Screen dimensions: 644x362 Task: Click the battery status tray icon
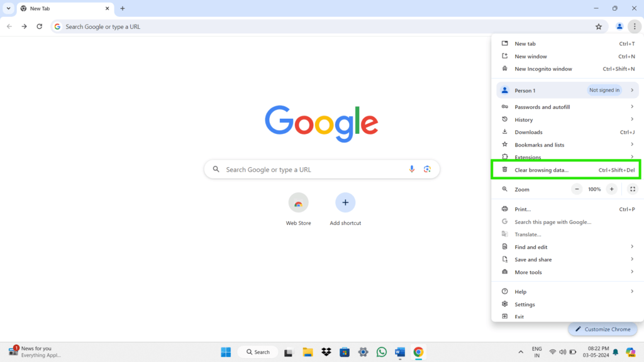[573, 352]
